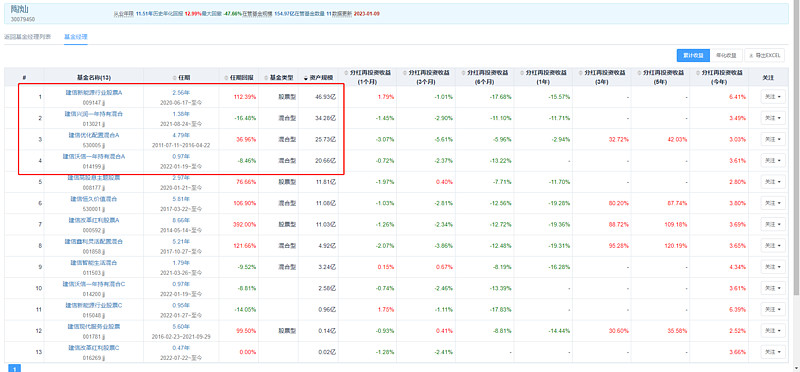The image size is (800, 372).
Task: Click sort arrows beside 基金类型 header
Action: coord(266,78)
